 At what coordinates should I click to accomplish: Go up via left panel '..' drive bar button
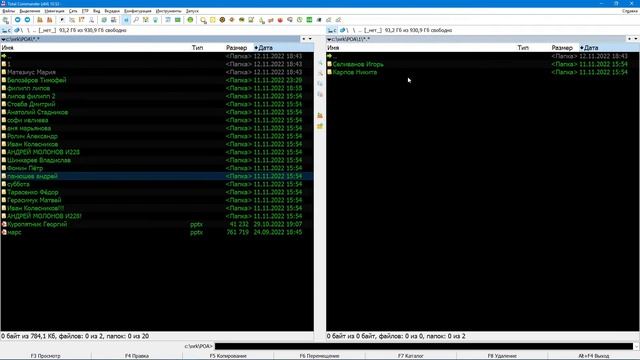click(x=34, y=30)
